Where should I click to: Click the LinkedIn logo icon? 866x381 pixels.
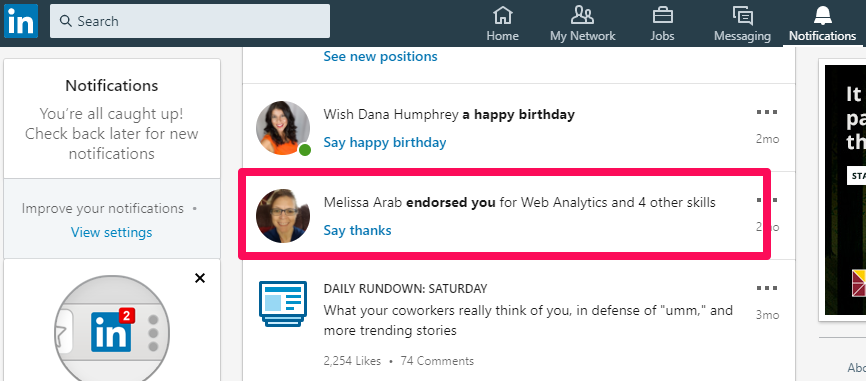coord(21,21)
